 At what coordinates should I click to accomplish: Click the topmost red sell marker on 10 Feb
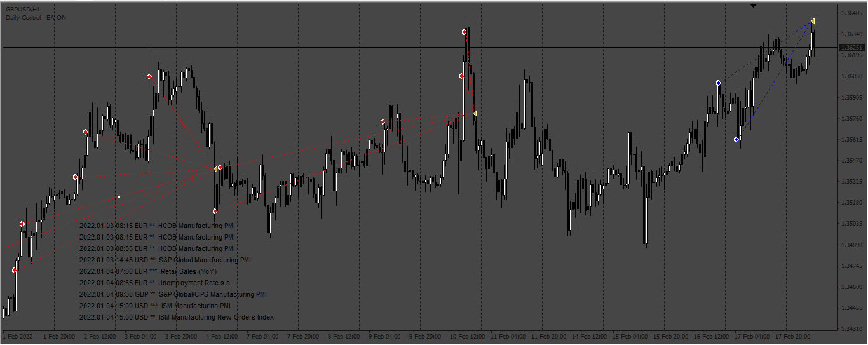[465, 32]
